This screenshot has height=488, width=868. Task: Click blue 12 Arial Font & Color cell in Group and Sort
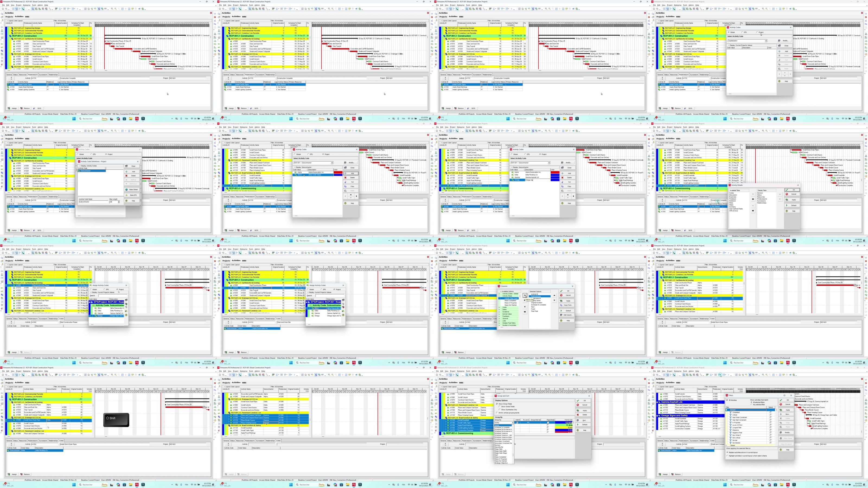(x=564, y=423)
